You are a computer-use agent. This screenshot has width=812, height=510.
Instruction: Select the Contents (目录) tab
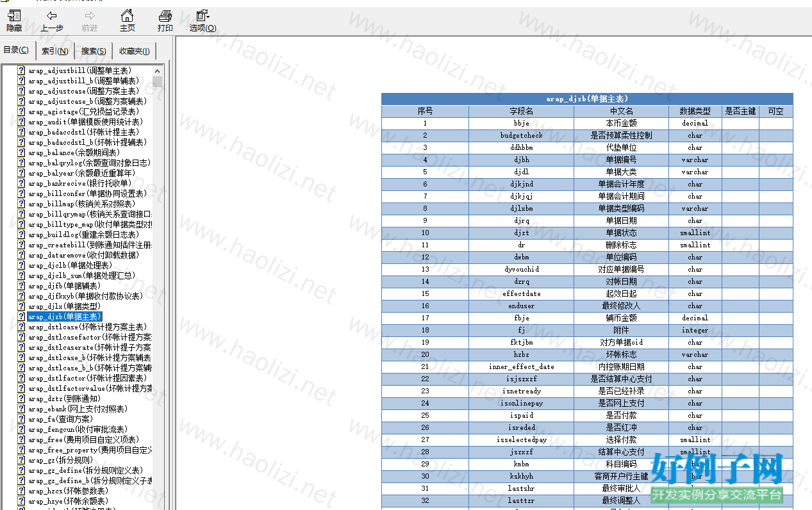coord(16,51)
